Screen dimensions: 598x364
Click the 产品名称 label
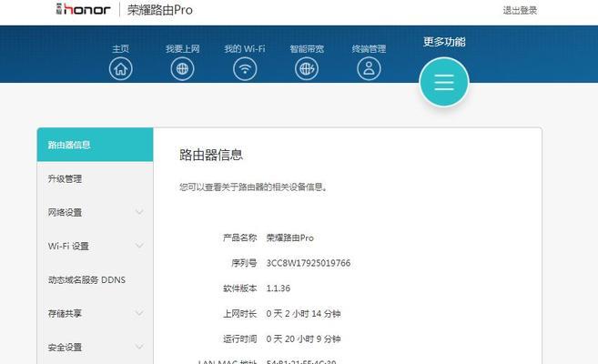[240, 238]
